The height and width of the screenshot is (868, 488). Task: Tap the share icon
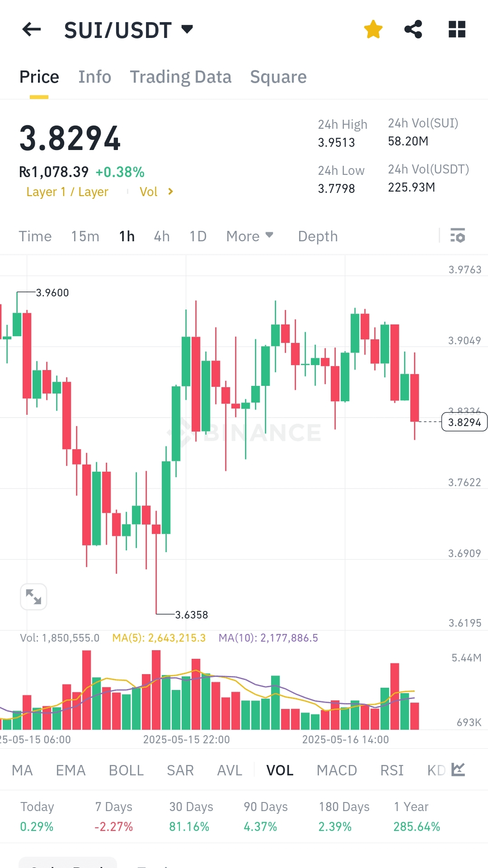[x=413, y=30]
